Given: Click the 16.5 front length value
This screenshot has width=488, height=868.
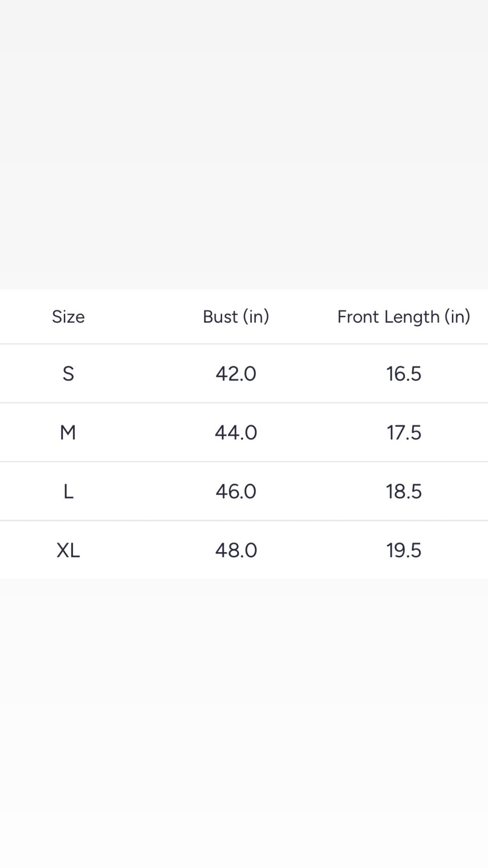Looking at the screenshot, I should click(x=403, y=374).
